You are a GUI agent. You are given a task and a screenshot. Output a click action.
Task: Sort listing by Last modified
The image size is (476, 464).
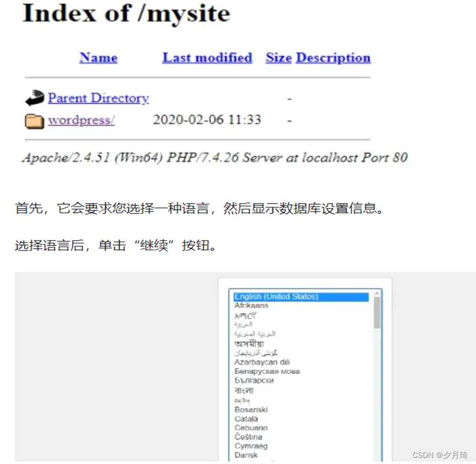[x=206, y=58]
